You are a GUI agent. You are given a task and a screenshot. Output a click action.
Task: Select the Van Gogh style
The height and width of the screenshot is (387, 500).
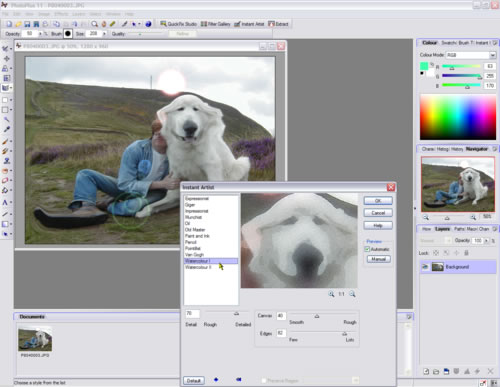click(x=194, y=255)
